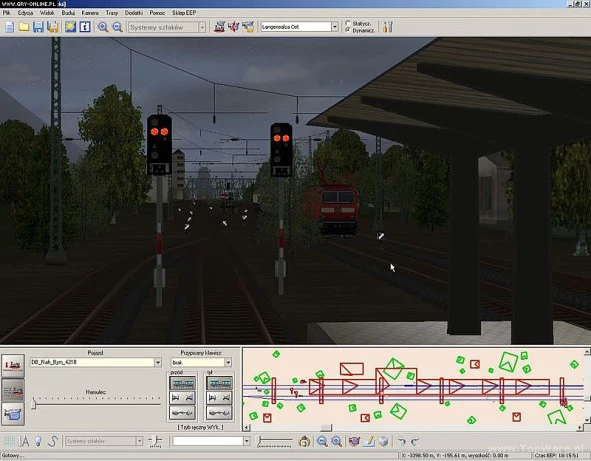Image resolution: width=591 pixels, height=461 pixels.
Task: Click the 'Tryb ręczny WYŁ.' label
Action: click(201, 427)
